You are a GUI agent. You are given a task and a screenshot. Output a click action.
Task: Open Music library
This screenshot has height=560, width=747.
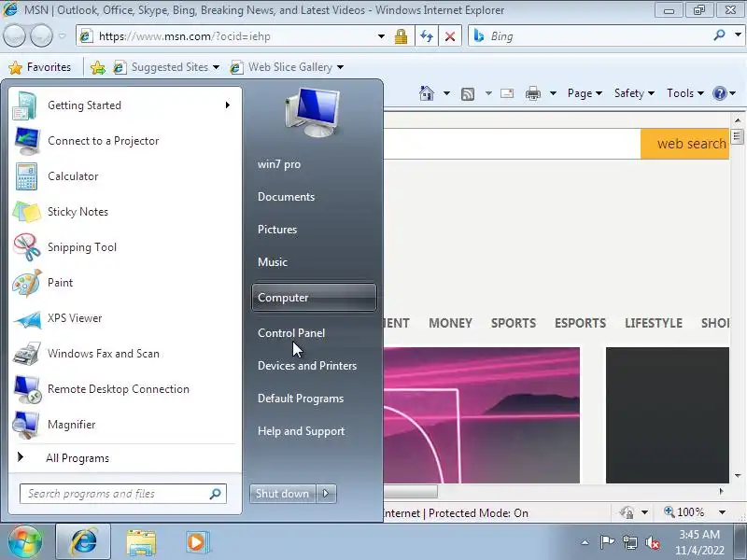click(314, 262)
